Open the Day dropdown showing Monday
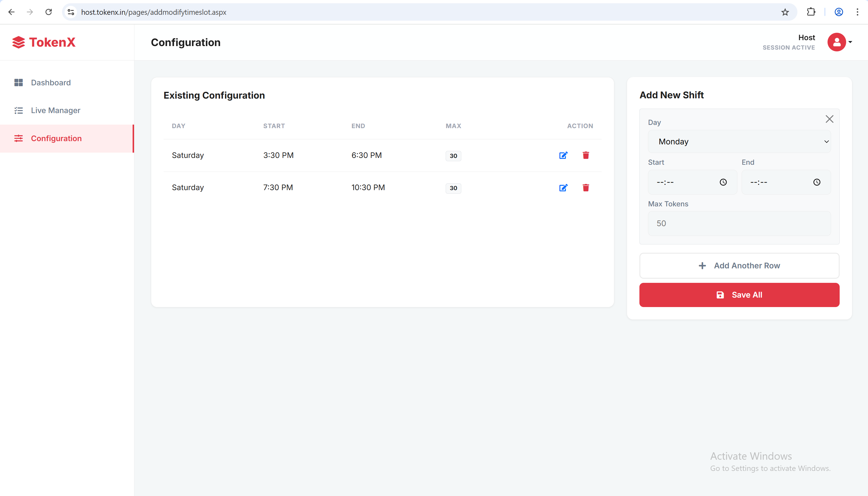Image resolution: width=868 pixels, height=496 pixels. point(739,141)
